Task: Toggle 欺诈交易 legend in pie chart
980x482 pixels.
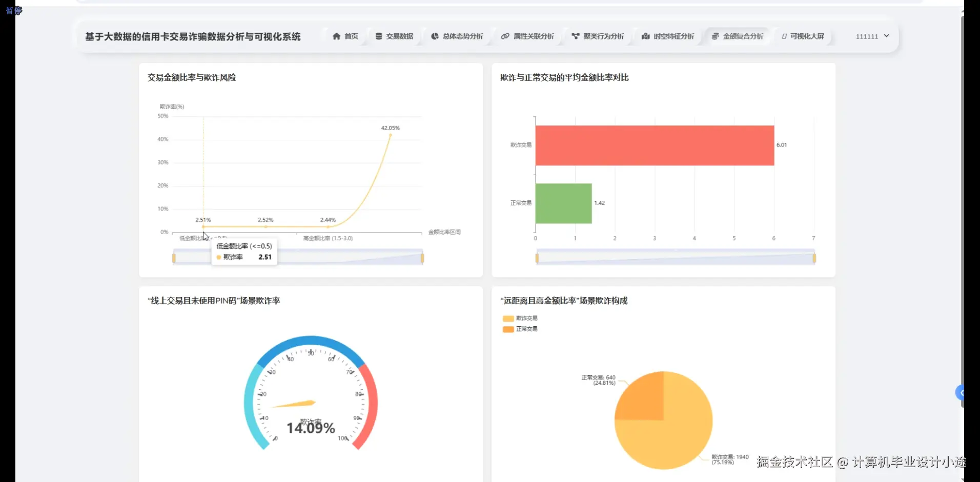Action: [520, 318]
